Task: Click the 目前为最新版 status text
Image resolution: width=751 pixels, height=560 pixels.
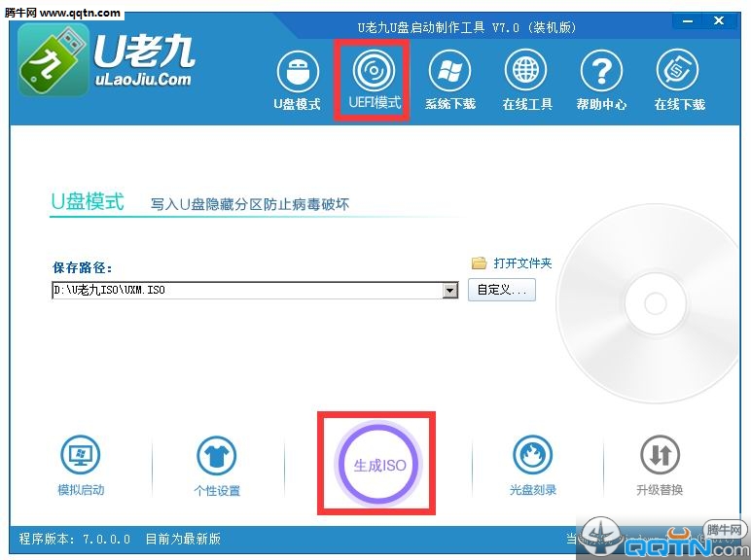Action: click(183, 539)
